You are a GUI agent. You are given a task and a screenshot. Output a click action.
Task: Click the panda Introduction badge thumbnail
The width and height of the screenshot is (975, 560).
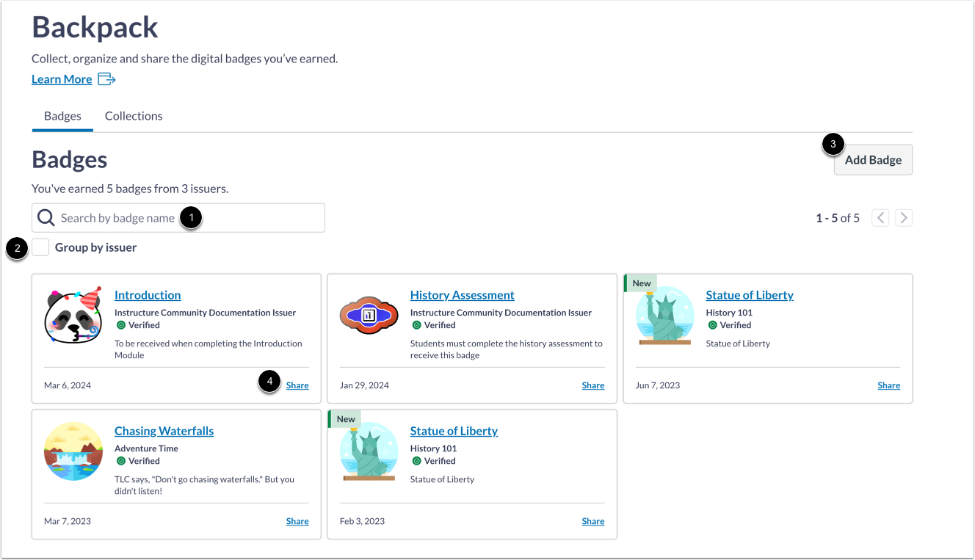click(x=73, y=316)
